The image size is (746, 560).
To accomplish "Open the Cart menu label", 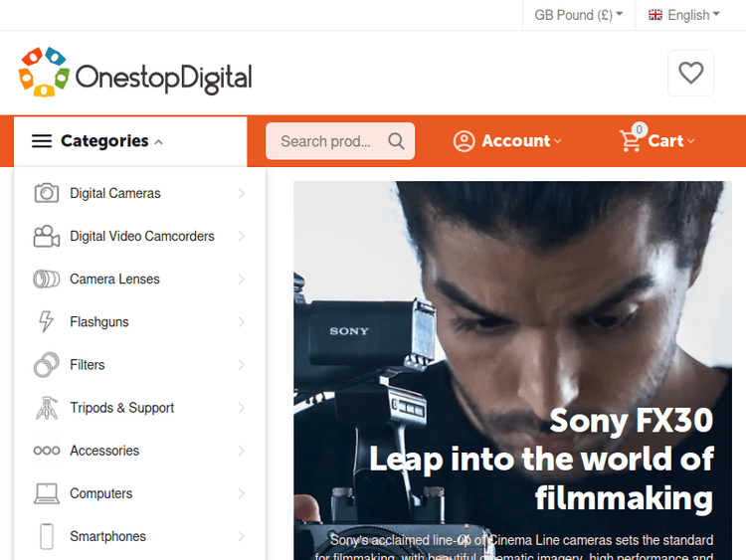I will coord(665,141).
